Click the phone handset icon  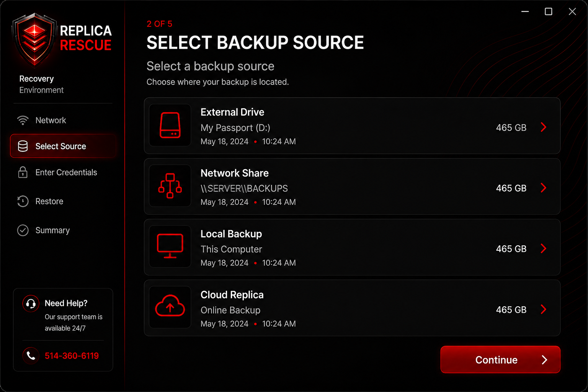tap(31, 356)
